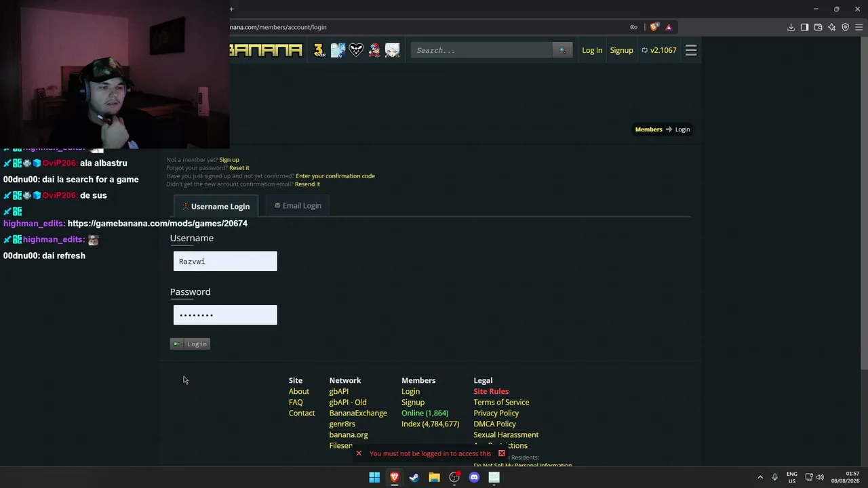
Task: Open the Leo AI sparkle icon
Action: pyautogui.click(x=831, y=27)
